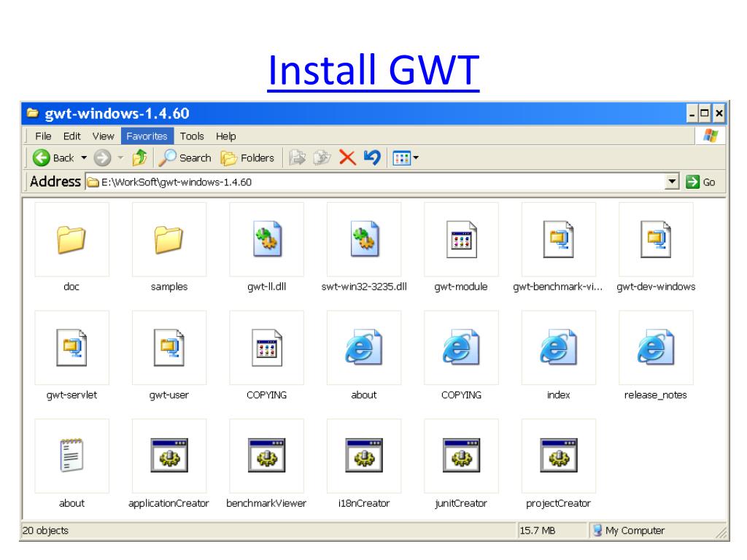This screenshot has height=560, width=747.
Task: Click the Go button
Action: pos(702,182)
